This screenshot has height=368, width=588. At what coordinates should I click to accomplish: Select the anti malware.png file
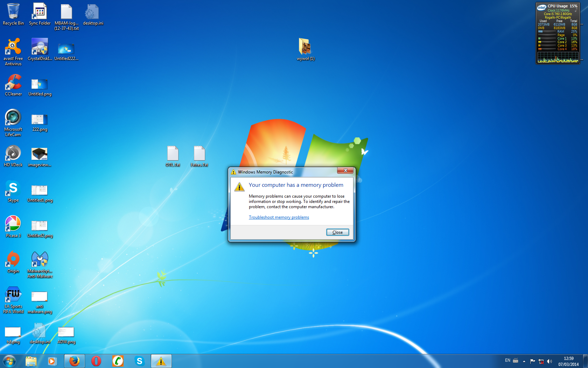[x=40, y=302]
